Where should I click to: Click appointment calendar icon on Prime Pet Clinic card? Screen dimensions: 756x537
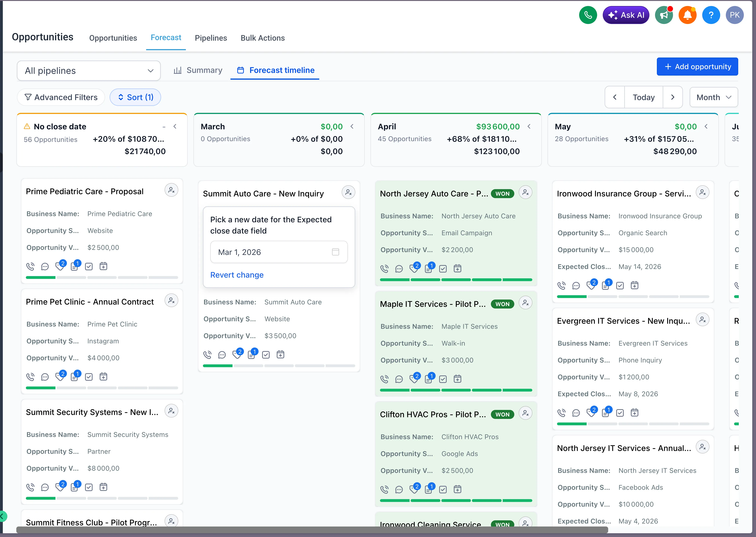pyautogui.click(x=103, y=377)
